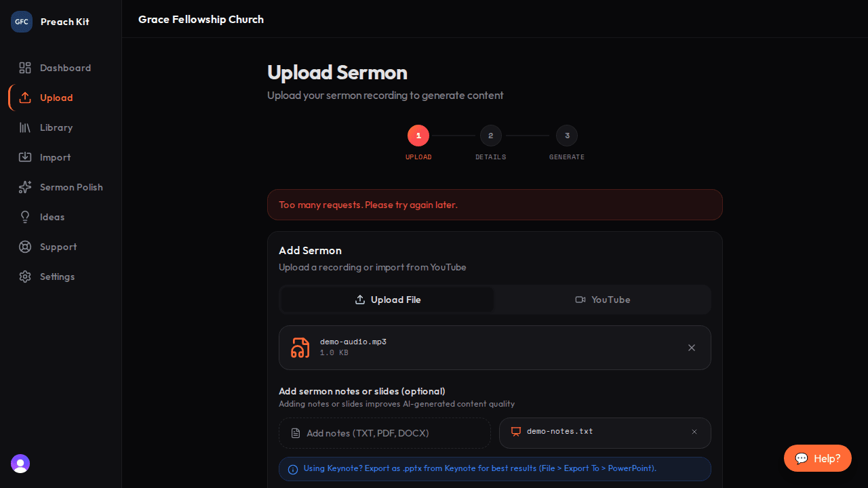Click the user avatar icon
868x488 pixels.
tap(20, 464)
